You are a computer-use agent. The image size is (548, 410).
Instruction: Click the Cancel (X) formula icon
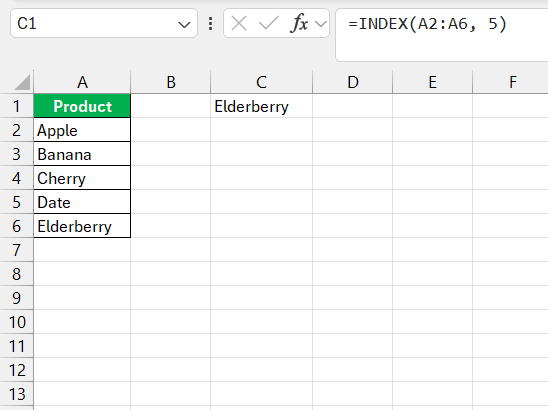[x=239, y=24]
